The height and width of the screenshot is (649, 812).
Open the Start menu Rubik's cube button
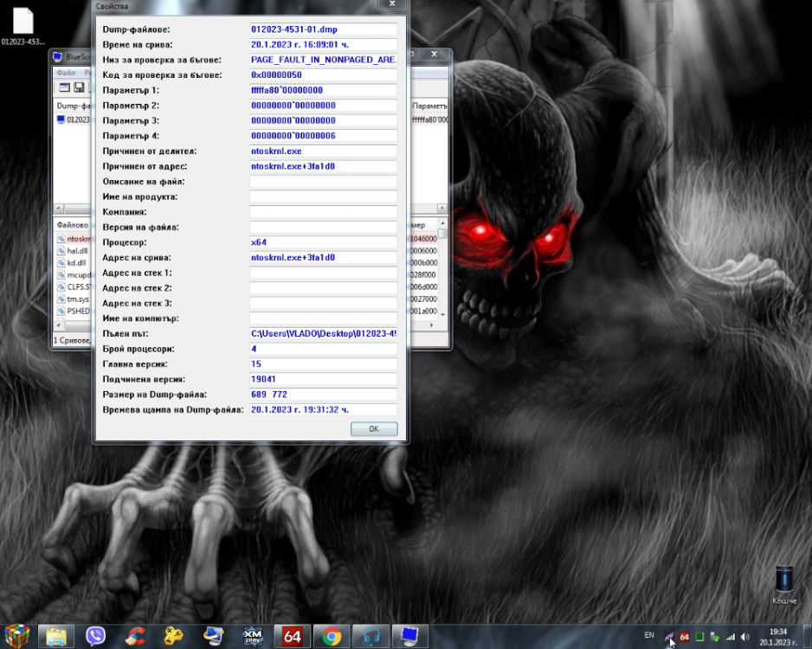[x=16, y=636]
